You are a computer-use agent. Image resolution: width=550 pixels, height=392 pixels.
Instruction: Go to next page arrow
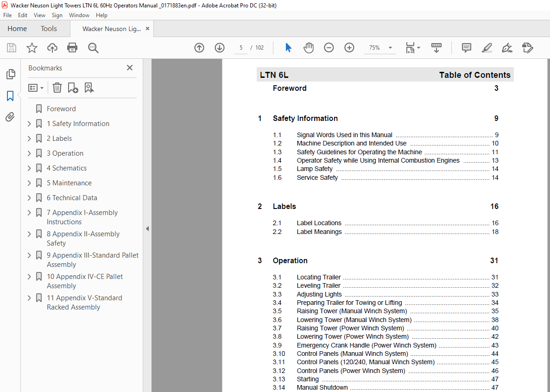pyautogui.click(x=220, y=48)
